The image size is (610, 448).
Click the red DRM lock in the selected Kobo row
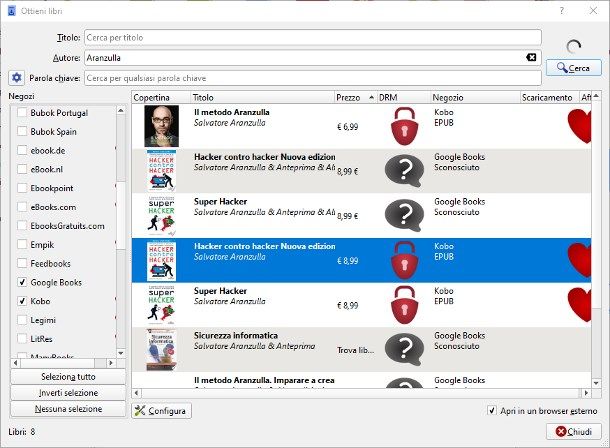pos(404,260)
